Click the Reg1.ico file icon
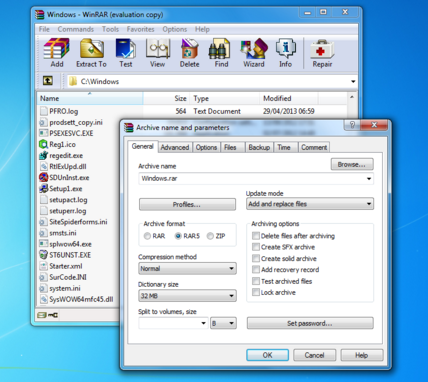The image size is (428, 382). [43, 145]
